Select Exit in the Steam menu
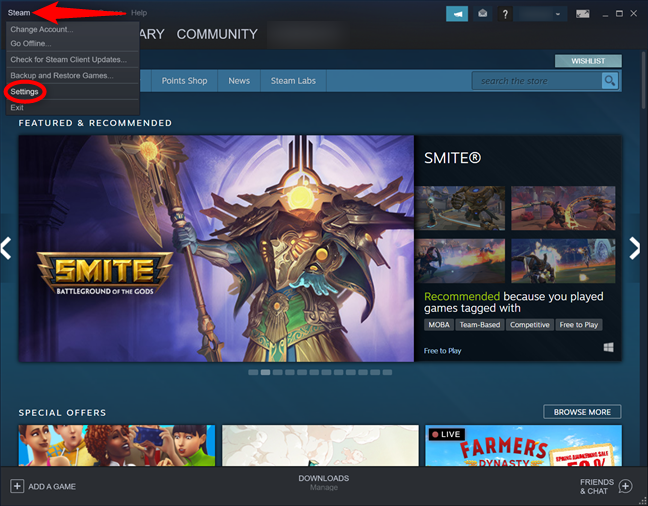 [17, 107]
